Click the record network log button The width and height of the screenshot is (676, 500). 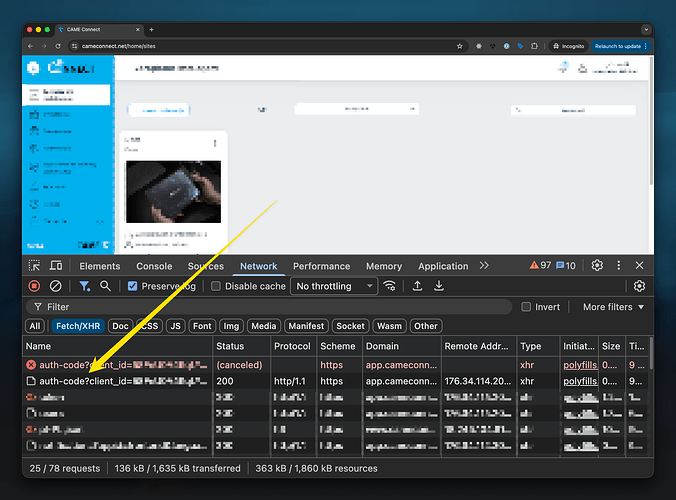click(x=34, y=286)
